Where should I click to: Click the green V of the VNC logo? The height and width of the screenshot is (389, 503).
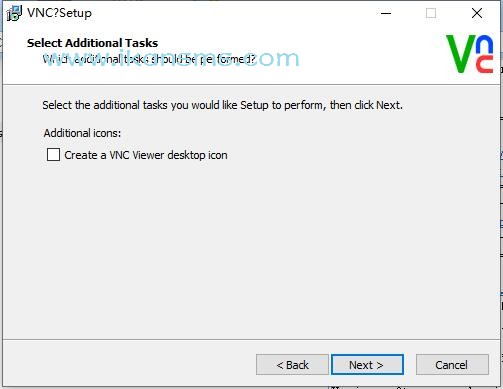point(460,54)
